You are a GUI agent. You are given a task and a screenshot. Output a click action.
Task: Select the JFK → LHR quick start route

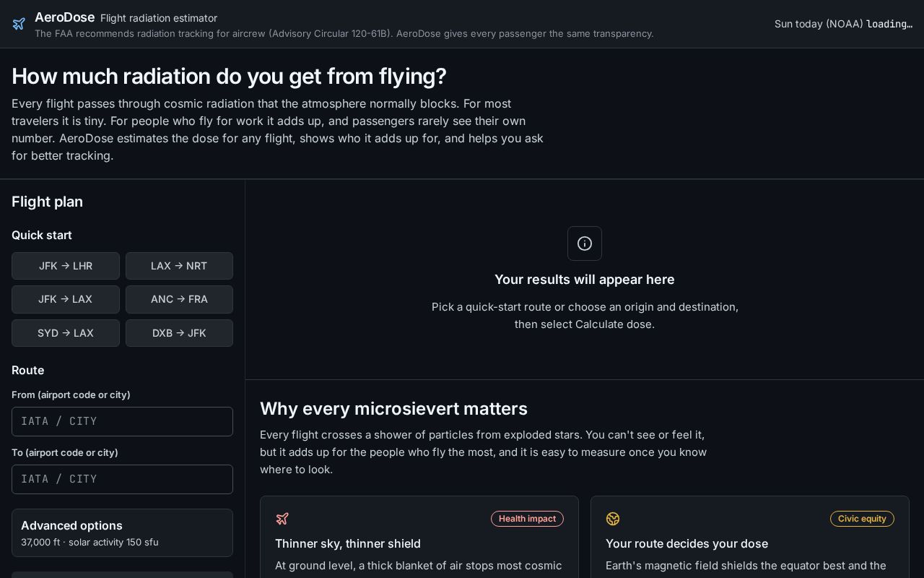pyautogui.click(x=66, y=266)
